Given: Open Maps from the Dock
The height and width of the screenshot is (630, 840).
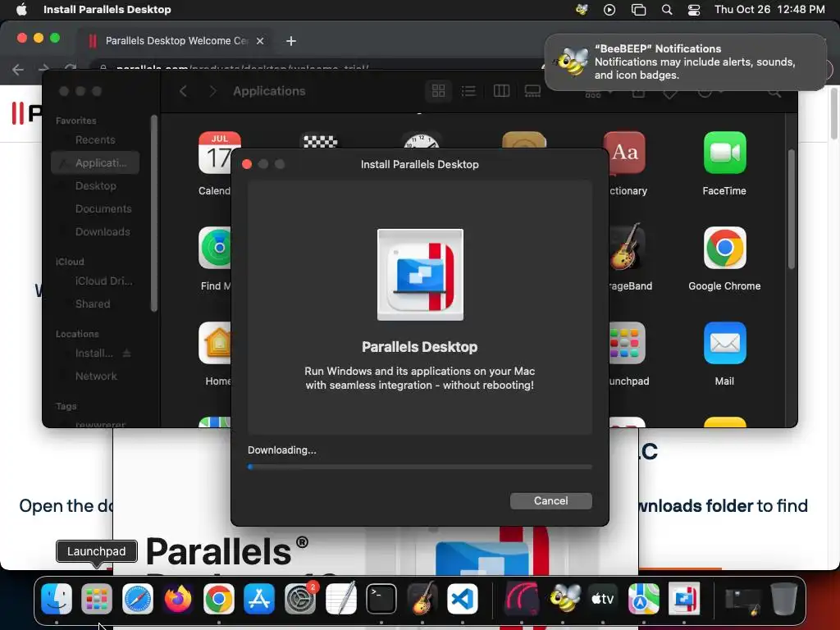Looking at the screenshot, I should pos(643,598).
